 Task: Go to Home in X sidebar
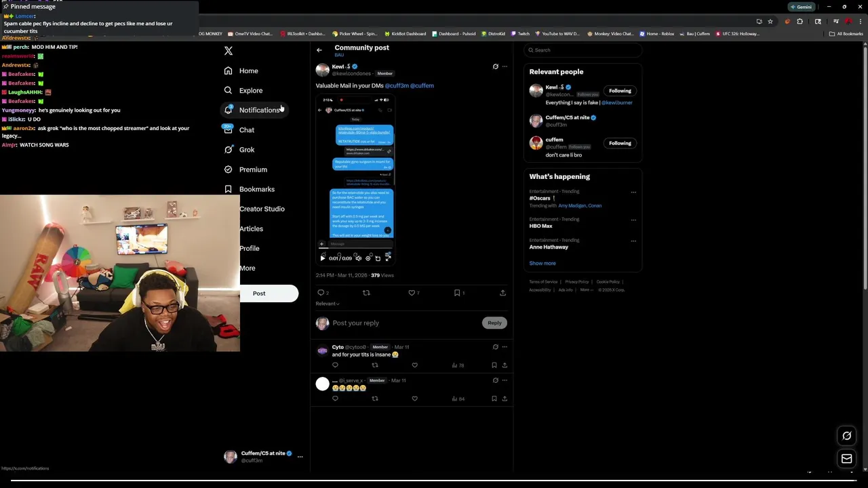[241, 70]
